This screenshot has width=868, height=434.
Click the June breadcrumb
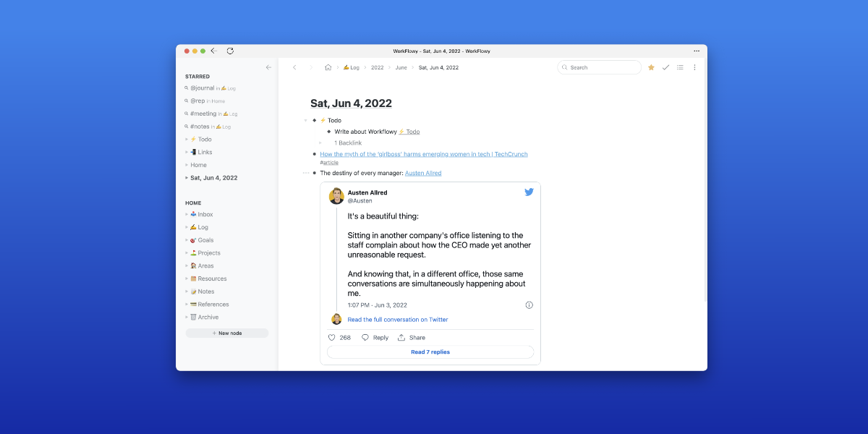[401, 67]
